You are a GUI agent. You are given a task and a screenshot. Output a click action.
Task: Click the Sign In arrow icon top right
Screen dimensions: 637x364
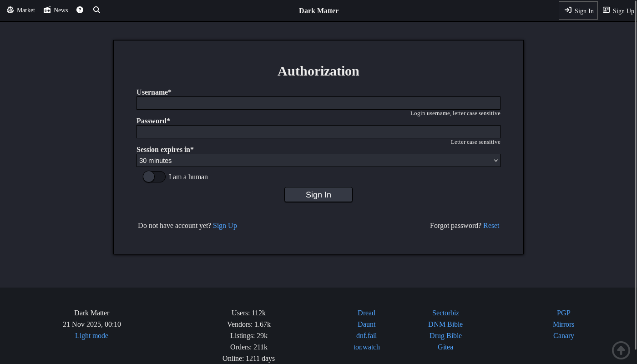569,10
